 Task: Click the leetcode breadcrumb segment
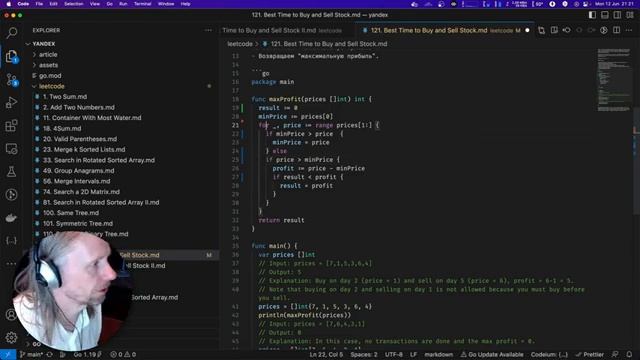point(240,44)
